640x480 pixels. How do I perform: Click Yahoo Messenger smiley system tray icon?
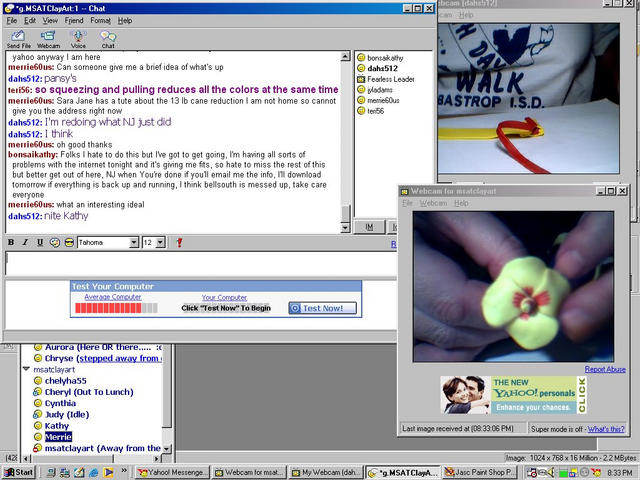(596, 473)
